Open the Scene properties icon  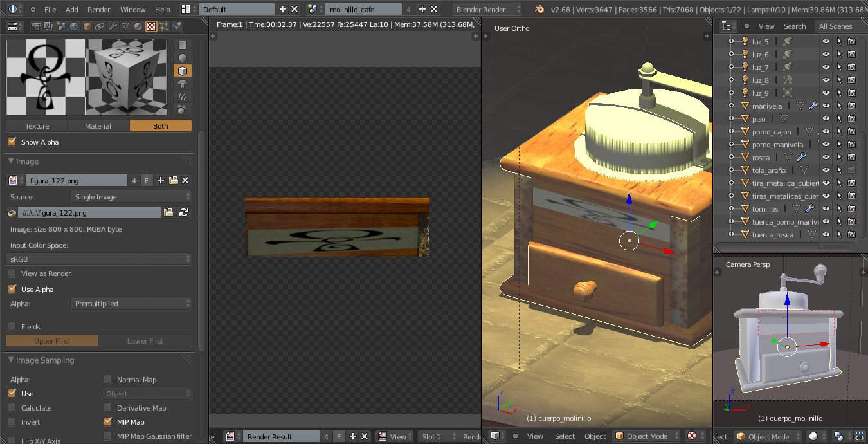[x=61, y=26]
